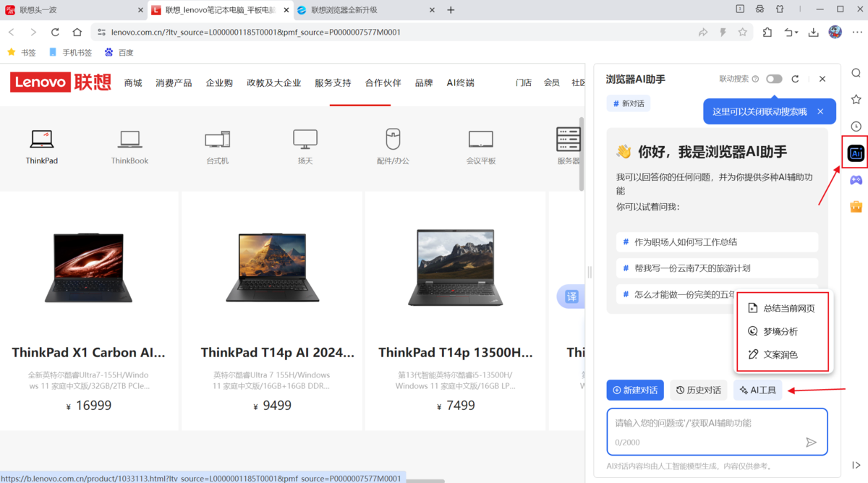Toggle the 联动搜索 switch
The height and width of the screenshot is (483, 868).
tap(774, 79)
